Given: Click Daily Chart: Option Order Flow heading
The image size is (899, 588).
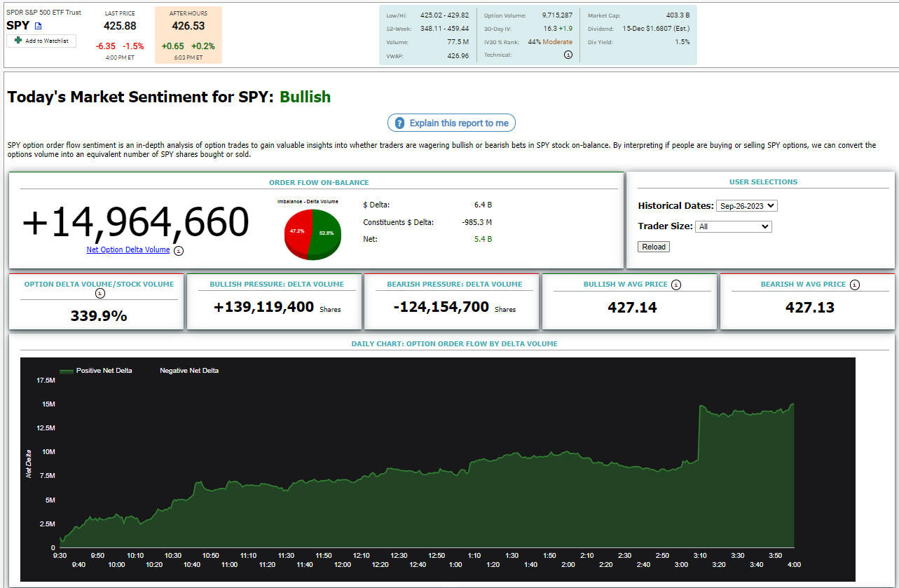Looking at the screenshot, I should click(454, 344).
